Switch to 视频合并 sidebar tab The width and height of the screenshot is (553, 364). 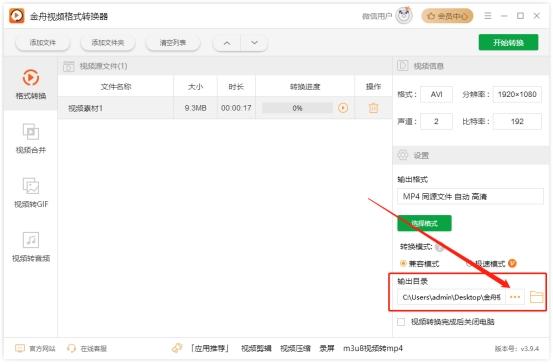31,138
